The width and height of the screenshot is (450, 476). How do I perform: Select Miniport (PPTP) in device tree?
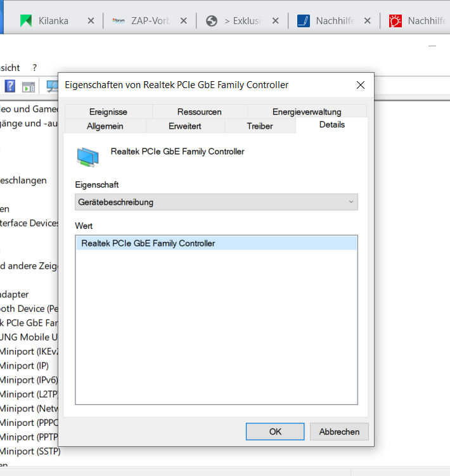tap(29, 437)
